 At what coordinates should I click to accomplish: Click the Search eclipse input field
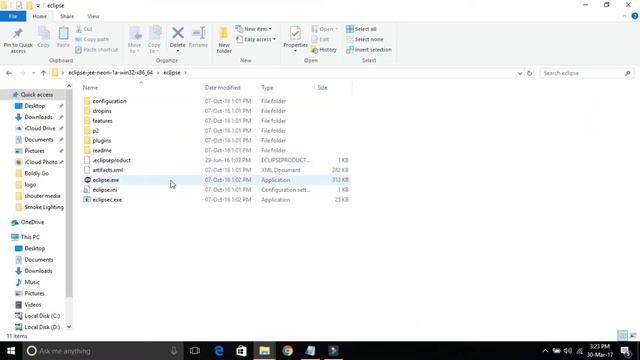[x=587, y=73]
